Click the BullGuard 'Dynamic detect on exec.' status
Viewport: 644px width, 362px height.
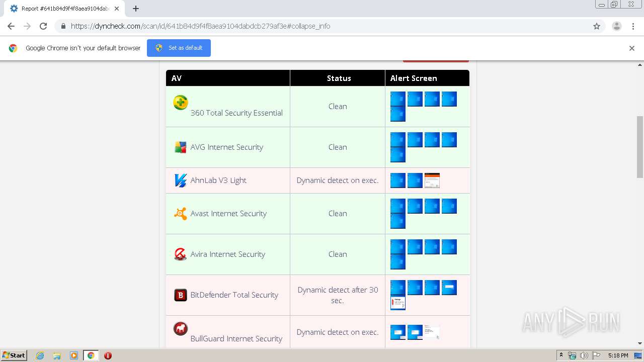(338, 332)
